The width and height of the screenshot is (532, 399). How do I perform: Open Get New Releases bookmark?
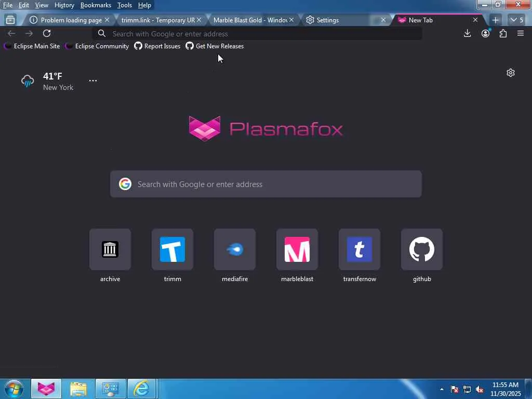(215, 46)
